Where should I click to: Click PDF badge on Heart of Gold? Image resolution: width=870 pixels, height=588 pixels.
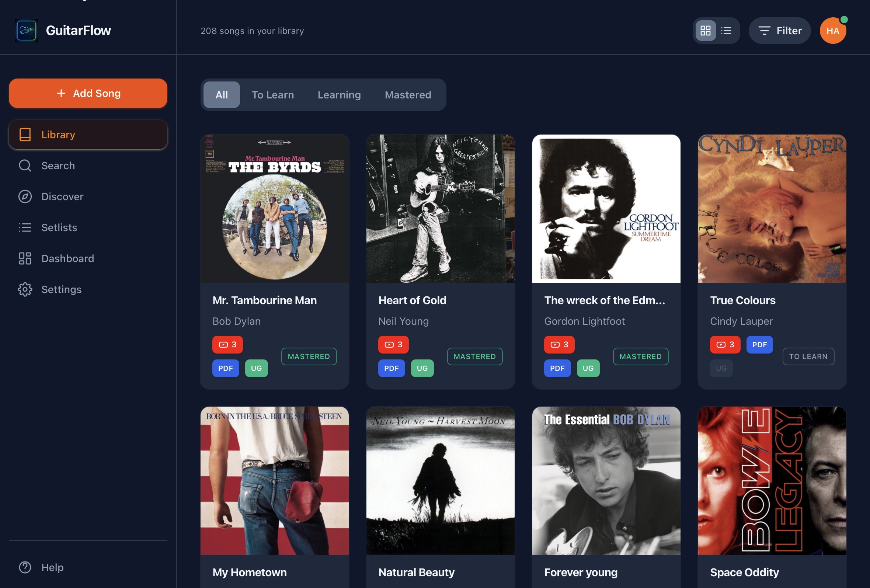pos(391,368)
